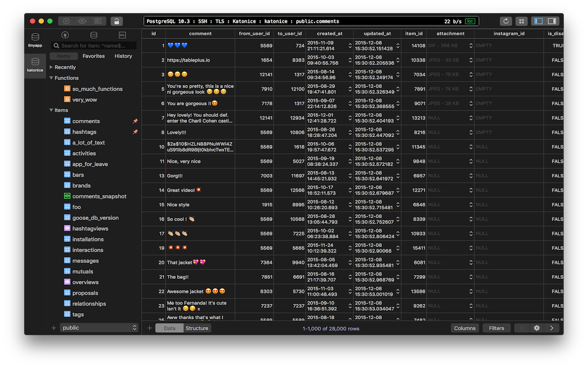This screenshot has height=368, width=588.
Task: Click the lock icon in the toolbar
Action: coord(116,21)
